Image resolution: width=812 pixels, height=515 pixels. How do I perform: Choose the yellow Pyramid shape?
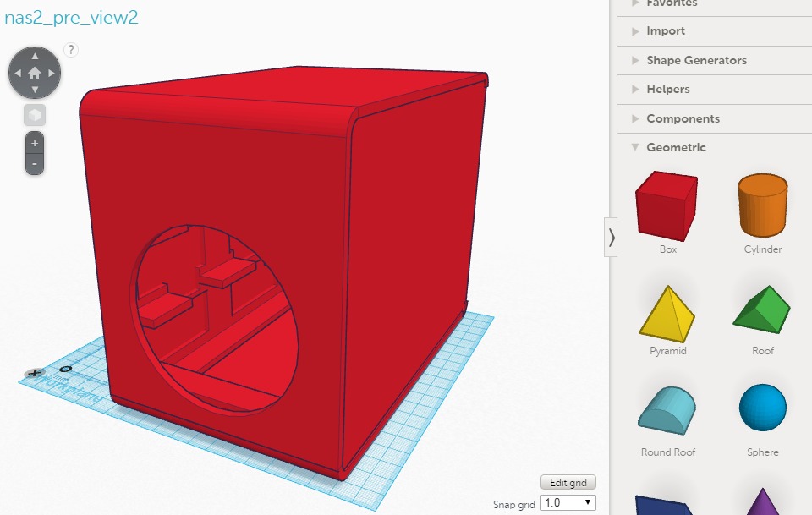tap(667, 311)
